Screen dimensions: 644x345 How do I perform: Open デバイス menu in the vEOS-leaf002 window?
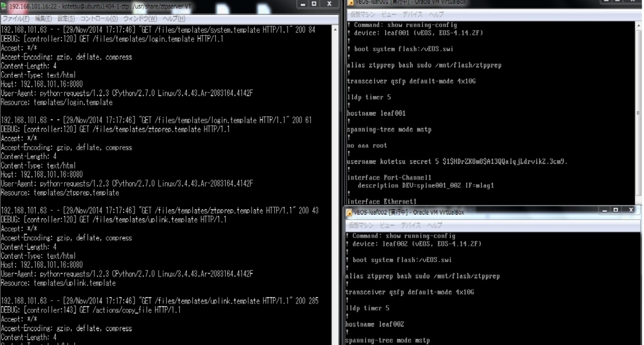pos(411,225)
